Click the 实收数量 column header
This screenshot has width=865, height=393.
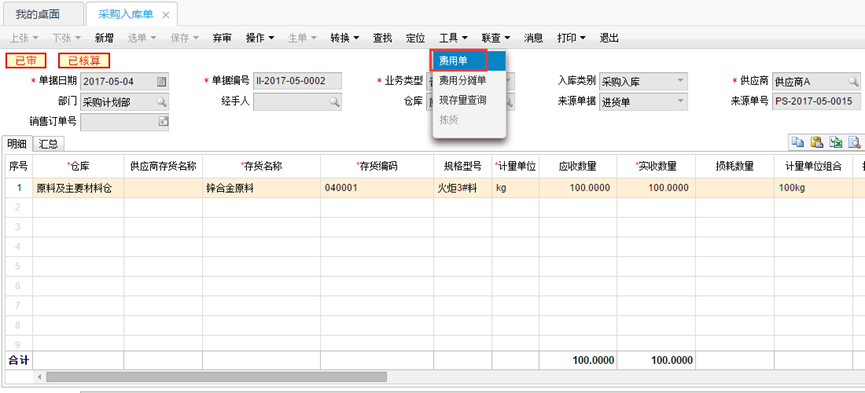point(656,166)
